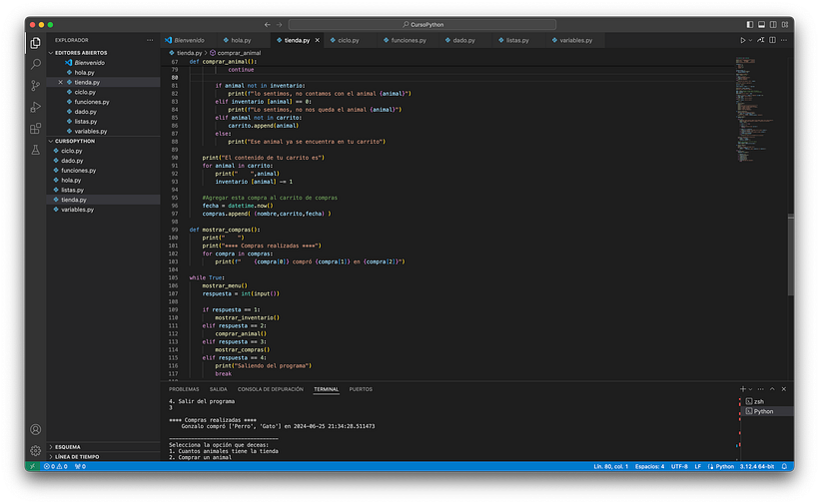Viewport: 819px width, 504px height.
Task: Open the Explorer view in activity bar
Action: pyautogui.click(x=36, y=43)
